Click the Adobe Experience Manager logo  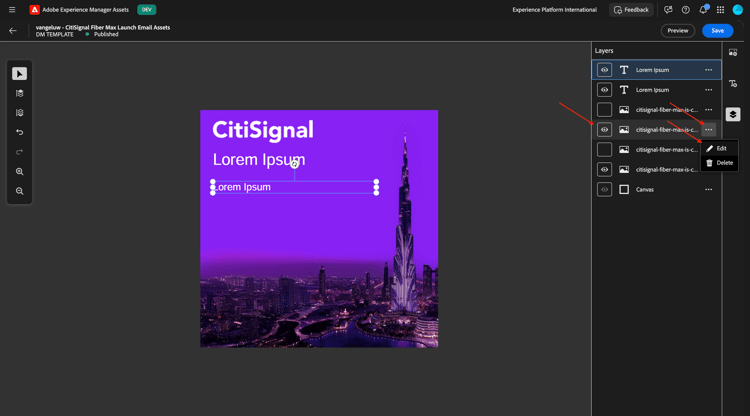pyautogui.click(x=34, y=10)
